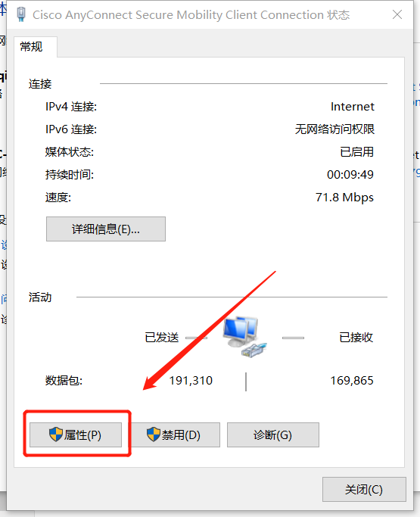Select the 常规 tab
420x517 pixels.
coord(32,46)
